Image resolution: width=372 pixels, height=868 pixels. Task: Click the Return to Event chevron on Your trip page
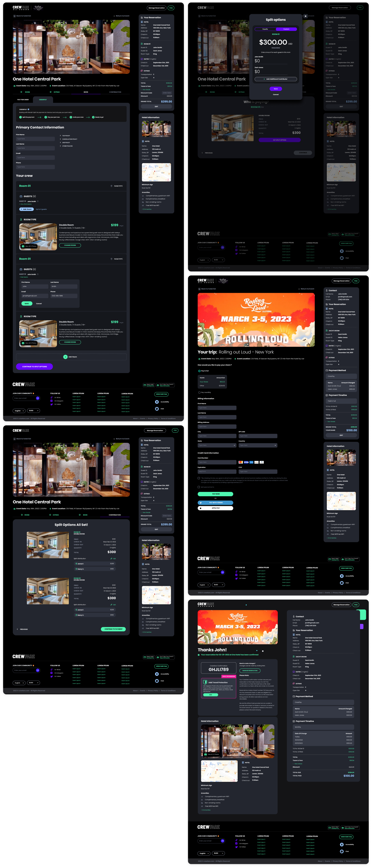click(x=299, y=289)
